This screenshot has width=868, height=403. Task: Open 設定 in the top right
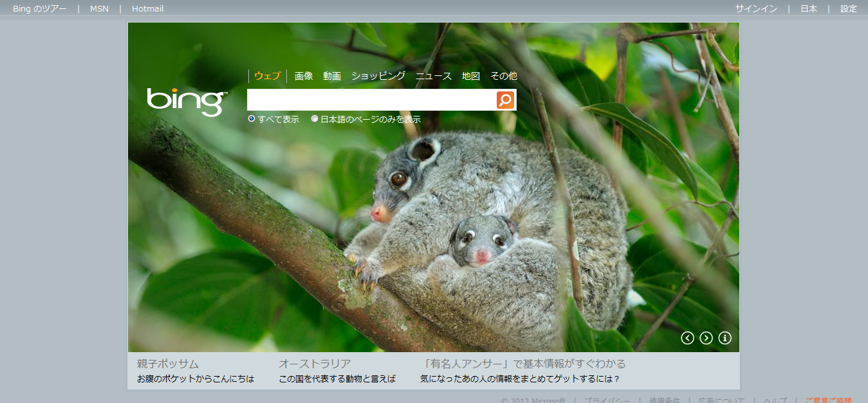(x=849, y=9)
